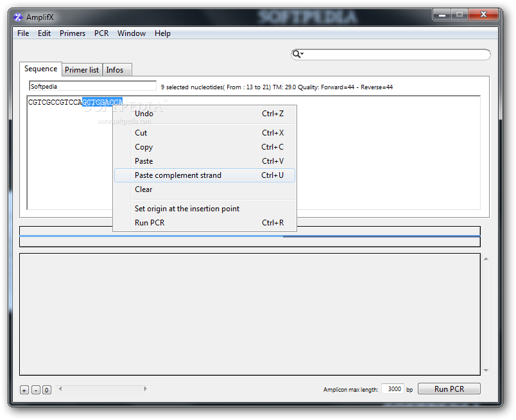The height and width of the screenshot is (420, 516).
Task: Click the highlighted GCTCGACGA nucleotide selection
Action: click(102, 102)
